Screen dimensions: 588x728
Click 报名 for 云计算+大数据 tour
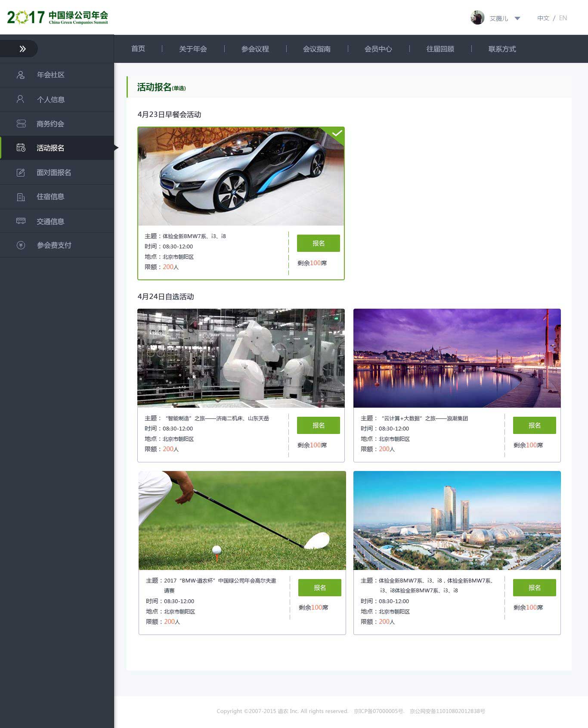[x=534, y=425]
